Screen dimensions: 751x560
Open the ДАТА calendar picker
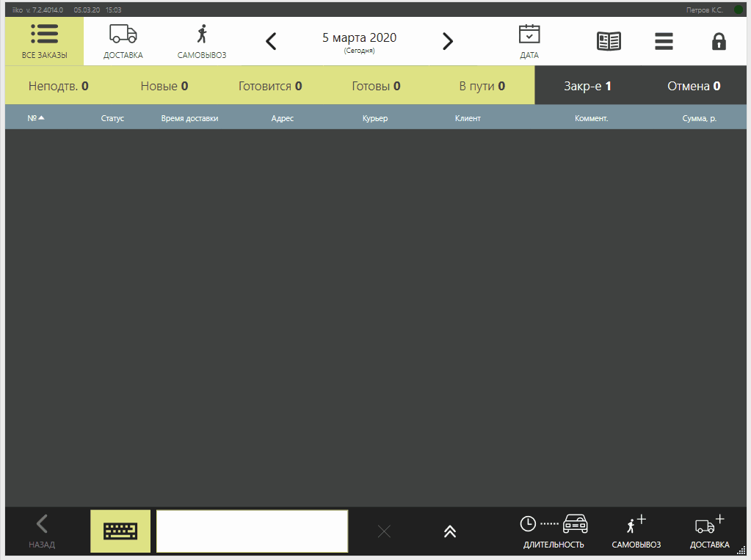coord(529,41)
